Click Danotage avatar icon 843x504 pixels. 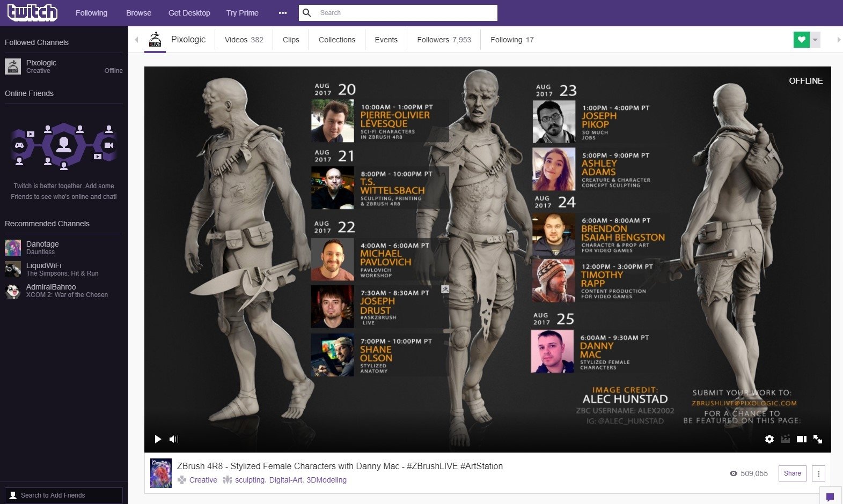pos(13,248)
